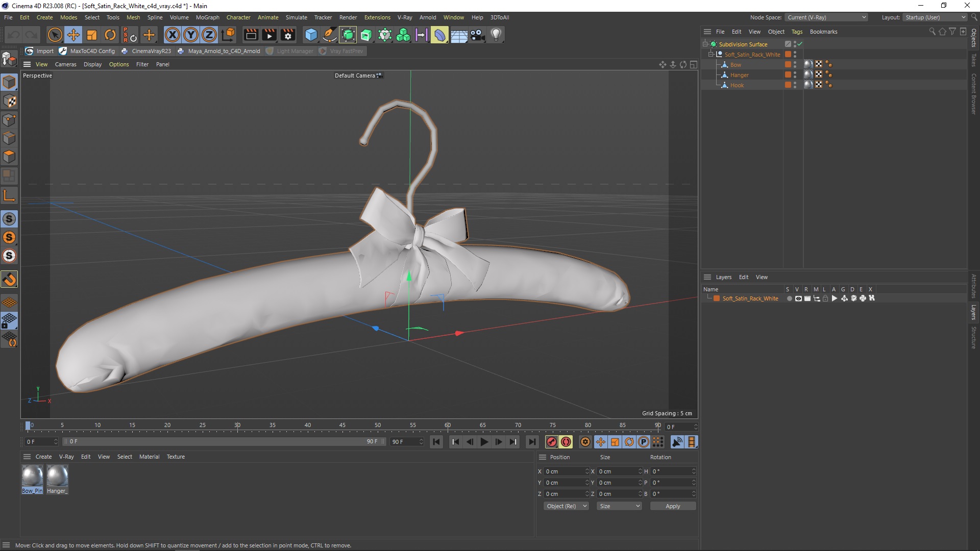This screenshot has width=980, height=551.
Task: Click the Camera object icon
Action: [478, 35]
